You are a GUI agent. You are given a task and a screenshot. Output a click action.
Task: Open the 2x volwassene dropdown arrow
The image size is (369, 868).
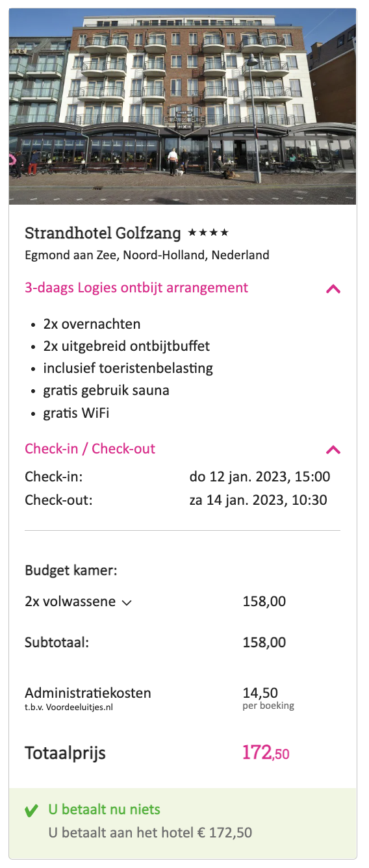(x=127, y=603)
